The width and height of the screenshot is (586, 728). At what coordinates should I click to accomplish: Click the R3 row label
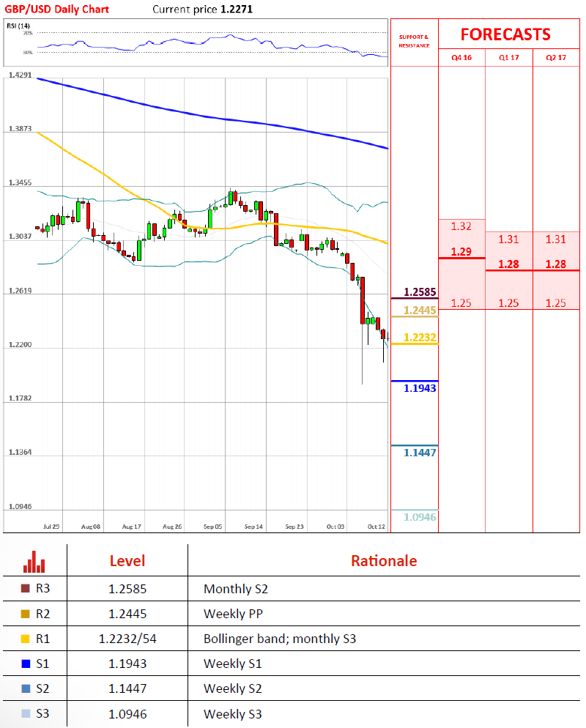click(x=42, y=589)
